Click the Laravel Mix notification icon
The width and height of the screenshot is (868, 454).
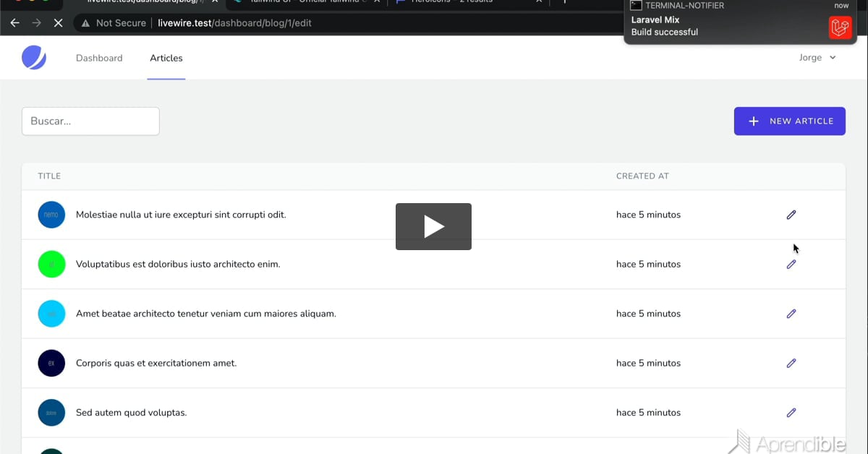[x=840, y=27]
